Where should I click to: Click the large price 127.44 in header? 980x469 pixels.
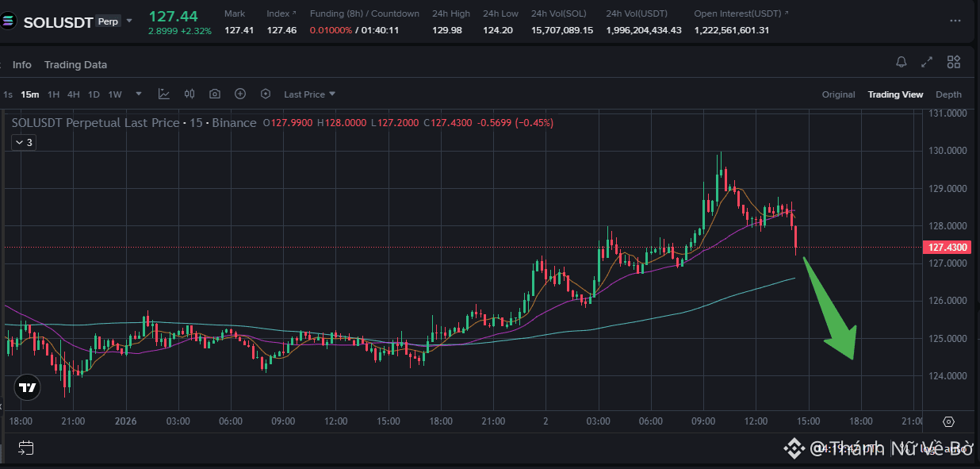point(173,15)
